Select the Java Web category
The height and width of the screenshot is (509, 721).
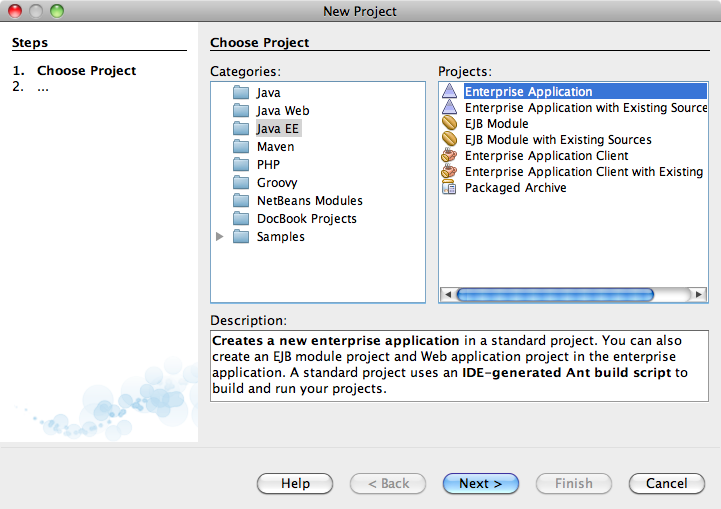click(x=283, y=111)
